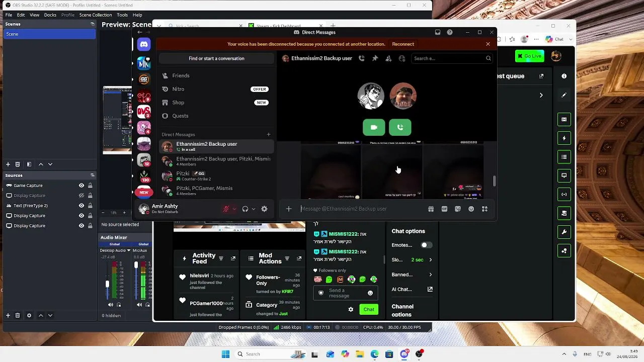Attach a file with the plus button in Discord
Viewport: 644px width, 362px height.
point(289,209)
